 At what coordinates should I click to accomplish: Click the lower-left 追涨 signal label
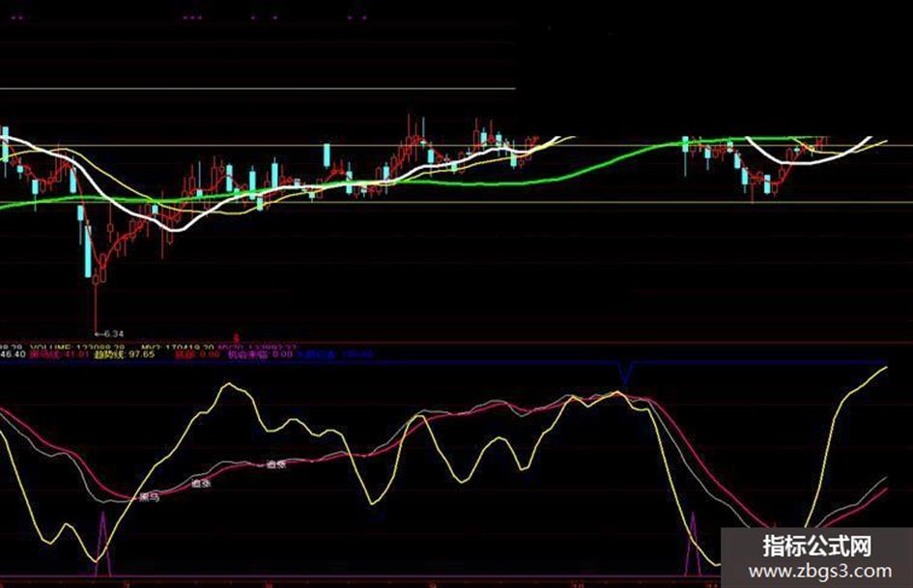tap(201, 483)
